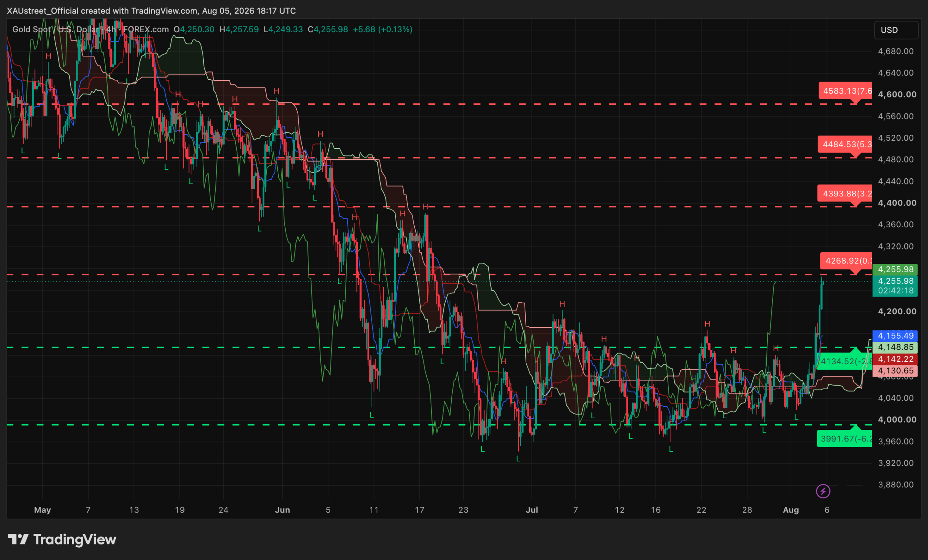Screen dimensions: 928x560
Task: Click 4,040.00 on the price axis
Action: [x=896, y=398]
